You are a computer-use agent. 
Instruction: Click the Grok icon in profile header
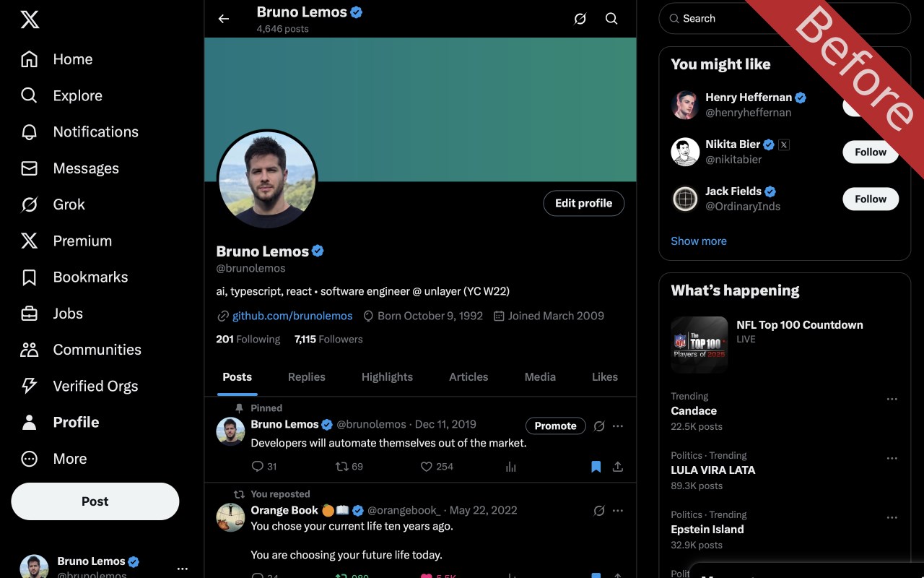(580, 19)
